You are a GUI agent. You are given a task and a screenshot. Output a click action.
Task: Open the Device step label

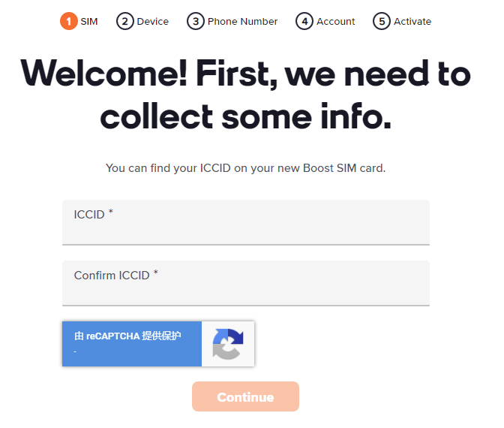(153, 21)
